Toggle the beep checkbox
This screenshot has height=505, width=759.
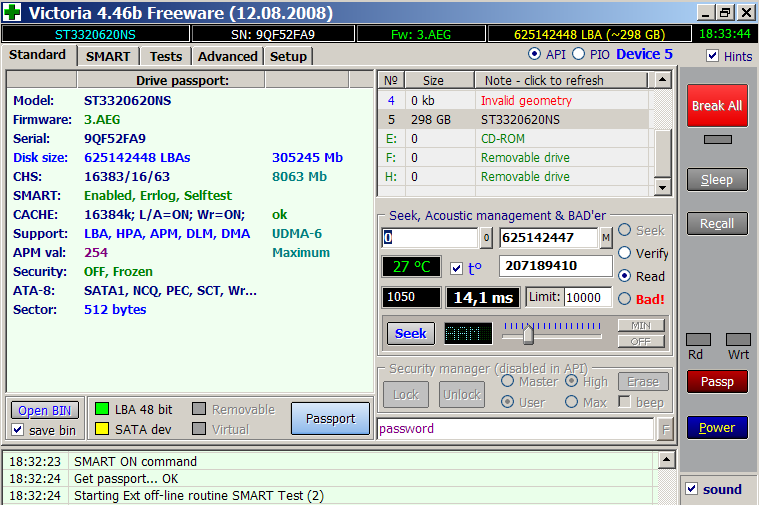[624, 401]
